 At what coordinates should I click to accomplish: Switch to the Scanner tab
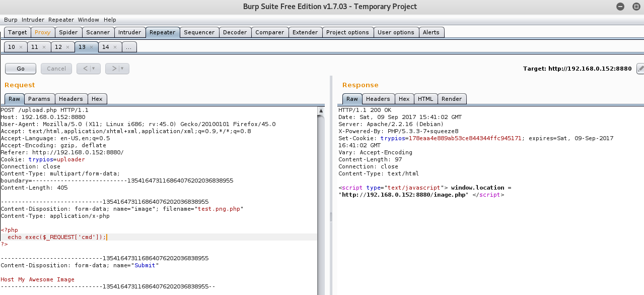click(x=98, y=32)
